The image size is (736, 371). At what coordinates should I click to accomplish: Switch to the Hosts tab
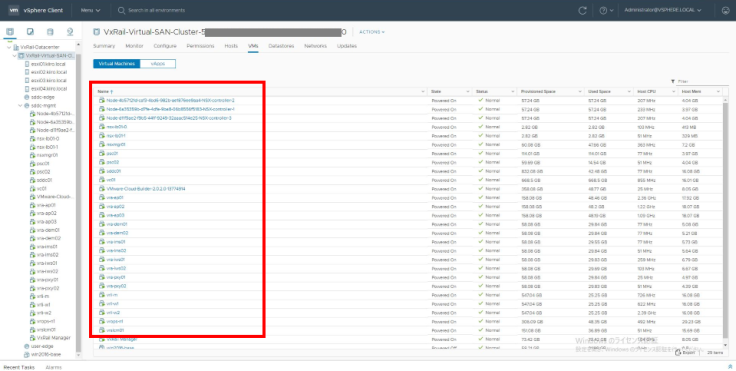pyautogui.click(x=231, y=46)
